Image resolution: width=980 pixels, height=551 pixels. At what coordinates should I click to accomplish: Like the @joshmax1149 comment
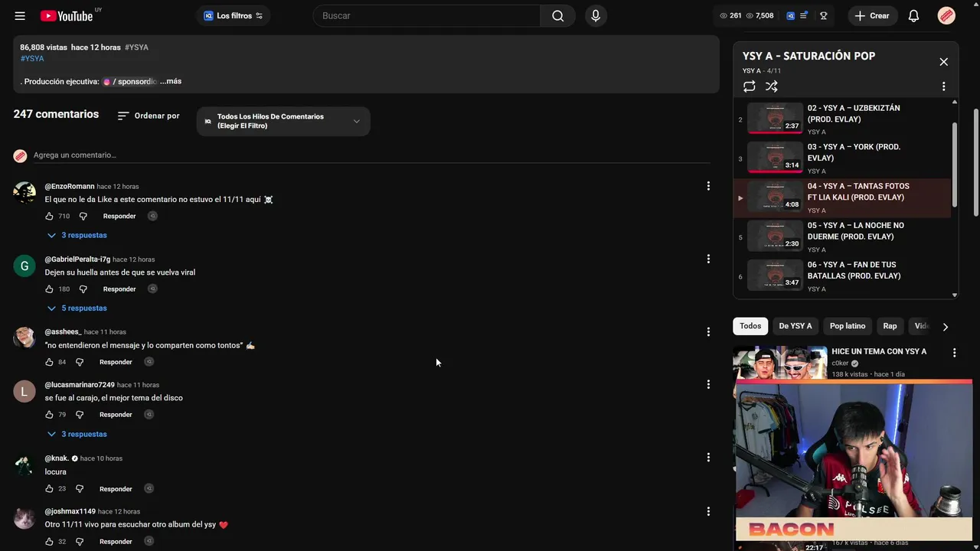(x=49, y=542)
